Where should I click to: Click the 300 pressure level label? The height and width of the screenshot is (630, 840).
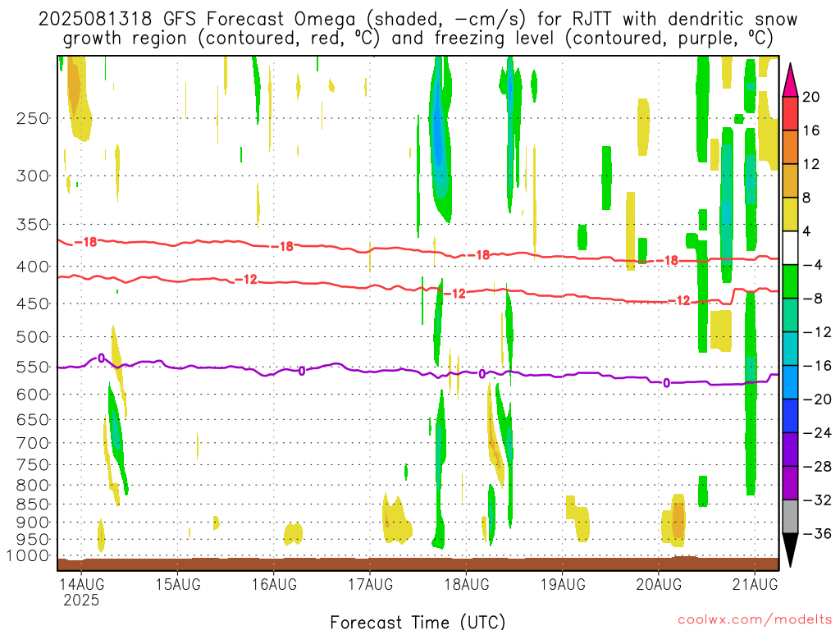tap(33, 176)
